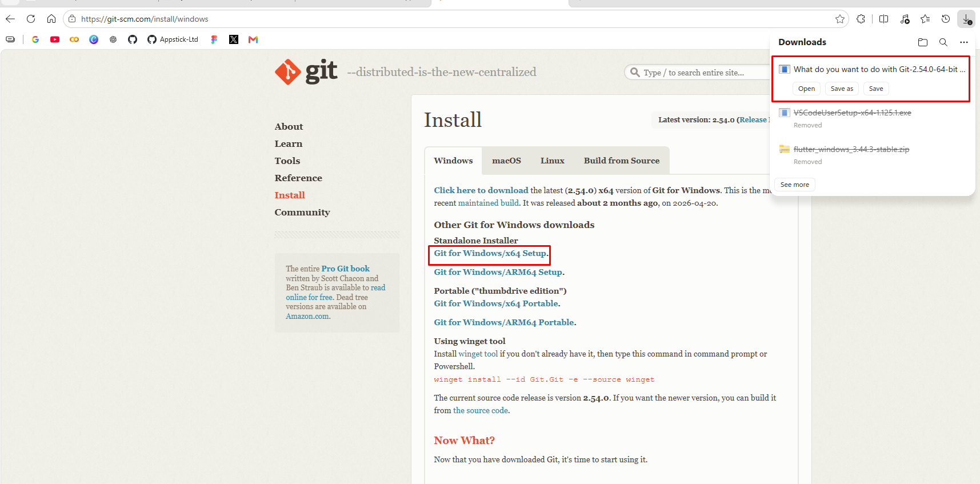Open the Google bookmark

(x=35, y=39)
